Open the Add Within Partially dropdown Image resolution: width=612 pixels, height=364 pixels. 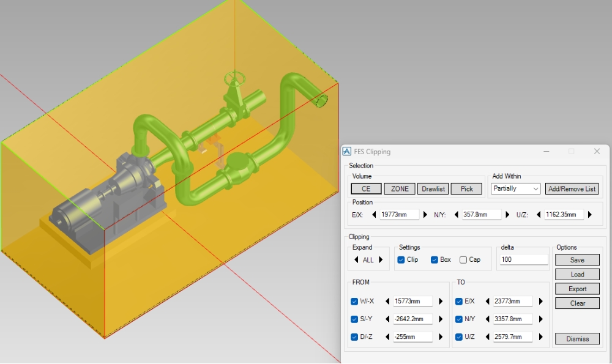pos(515,189)
